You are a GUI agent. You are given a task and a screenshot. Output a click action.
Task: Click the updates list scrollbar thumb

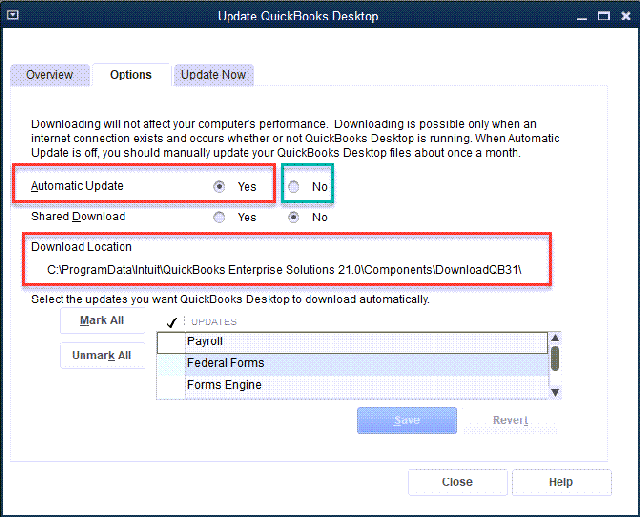point(555,358)
